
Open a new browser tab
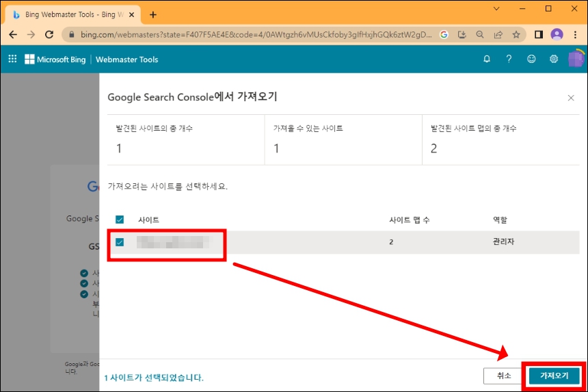point(153,14)
